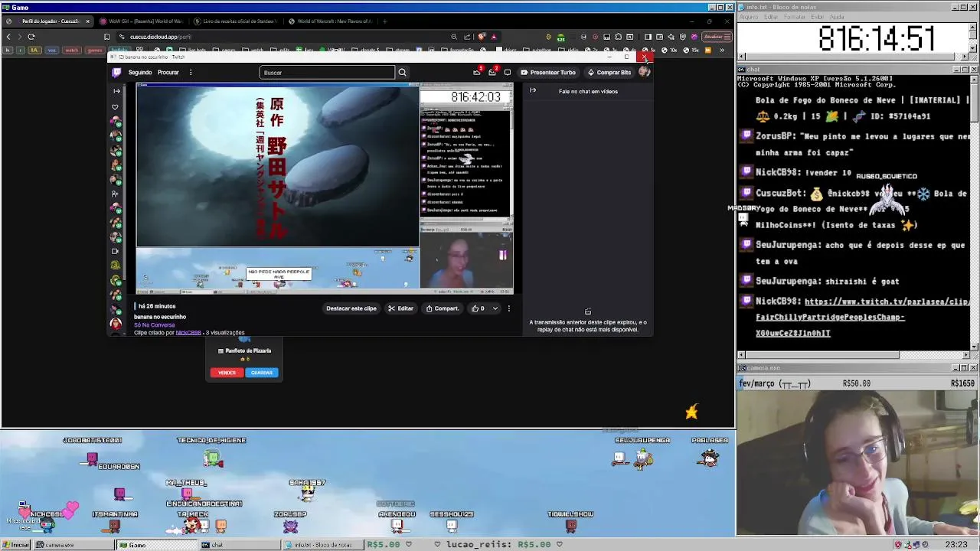Click the horizontal scrollbar in chat window
This screenshot has height=551, width=980.
853,355
